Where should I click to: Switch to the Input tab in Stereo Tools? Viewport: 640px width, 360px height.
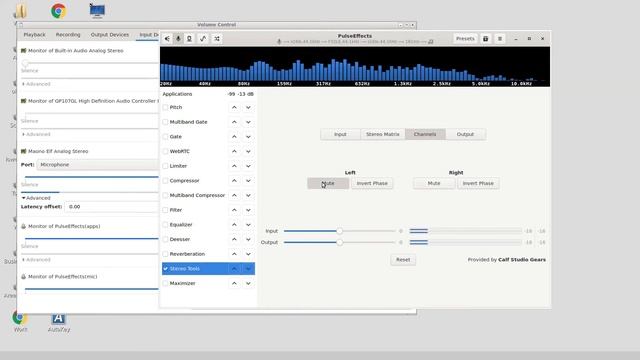[x=340, y=134]
